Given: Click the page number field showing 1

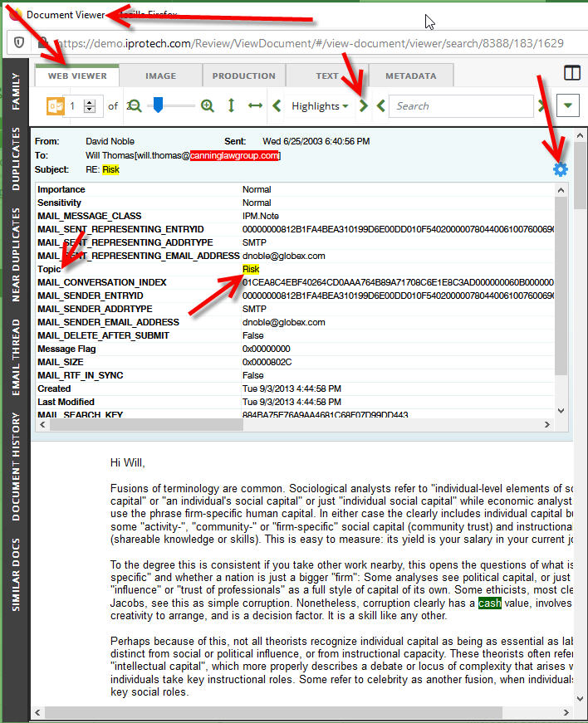Looking at the screenshot, I should point(72,106).
